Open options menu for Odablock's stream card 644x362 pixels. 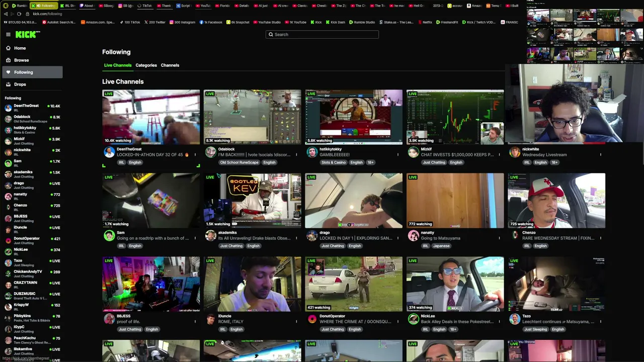click(x=296, y=155)
